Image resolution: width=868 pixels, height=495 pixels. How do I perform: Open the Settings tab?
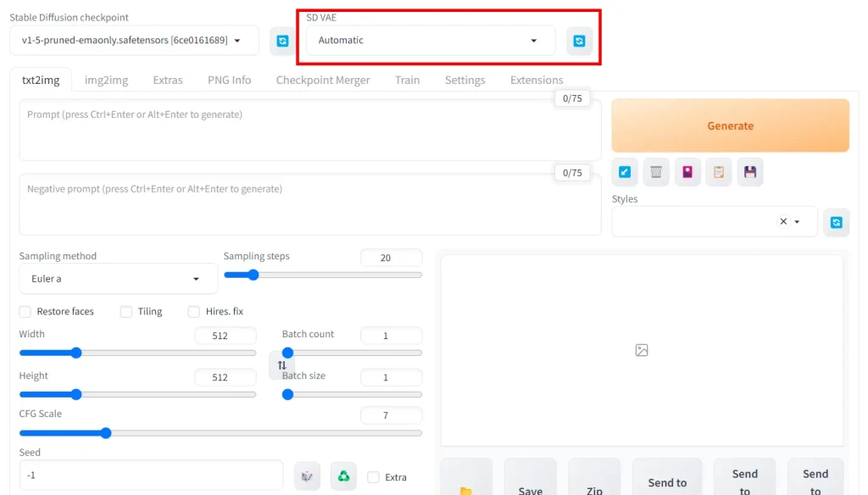465,80
